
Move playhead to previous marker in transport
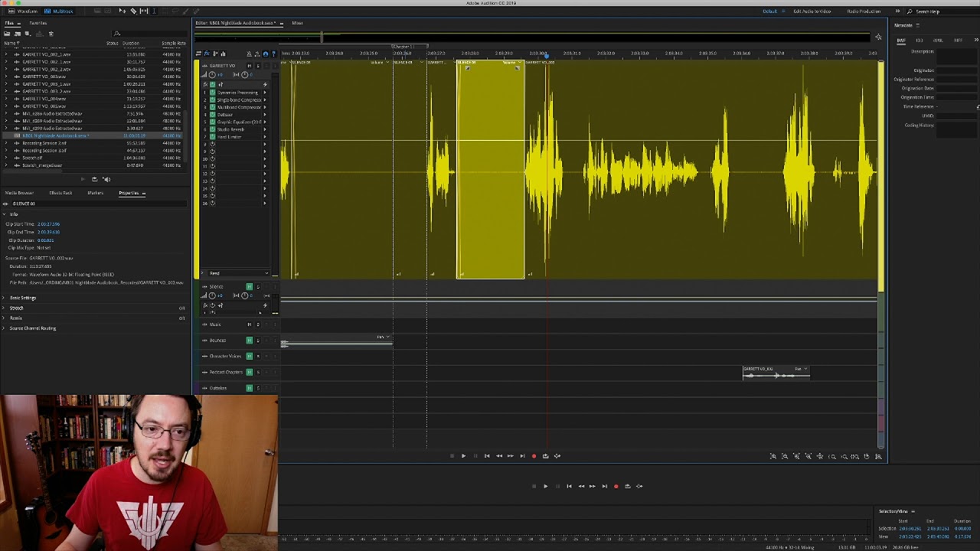pos(487,456)
